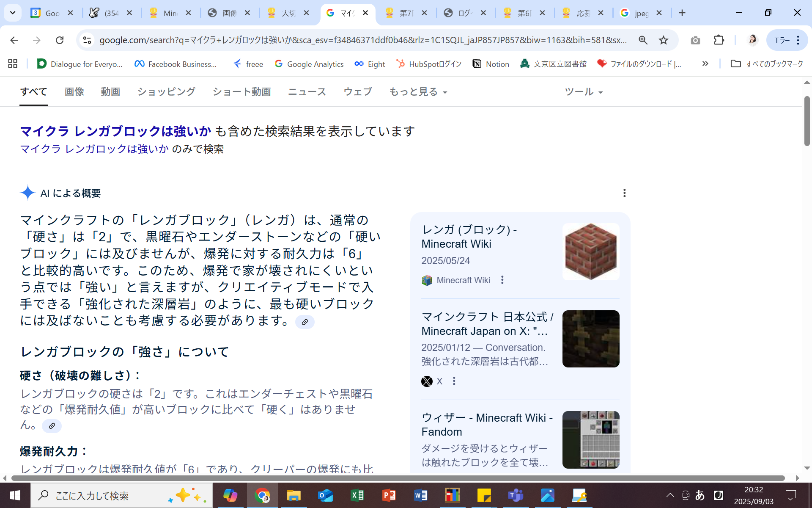Launch Excel from the taskbar
812x508 pixels.
[357, 495]
